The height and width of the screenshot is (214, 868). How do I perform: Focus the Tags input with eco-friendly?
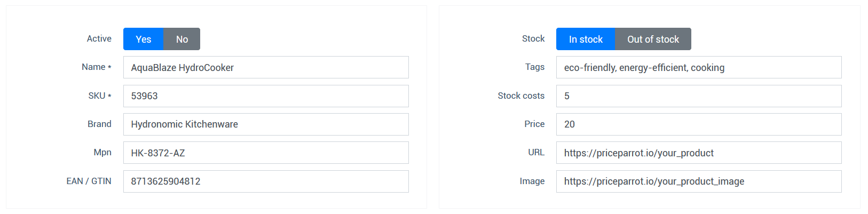[x=698, y=67]
